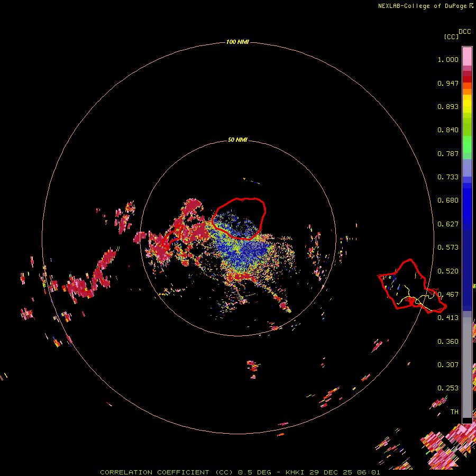476x476 pixels.
Task: Click the small Niihau island outline
Action: click(171, 236)
